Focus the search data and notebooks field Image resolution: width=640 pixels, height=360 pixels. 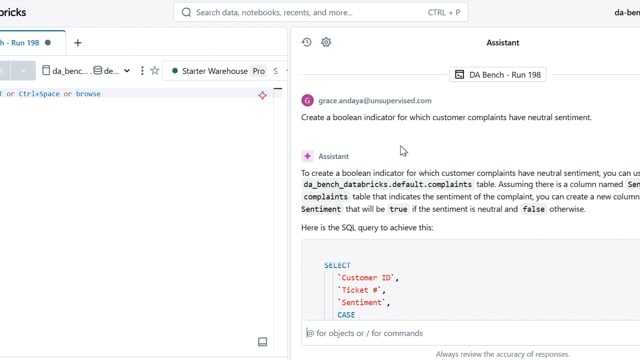click(321, 12)
